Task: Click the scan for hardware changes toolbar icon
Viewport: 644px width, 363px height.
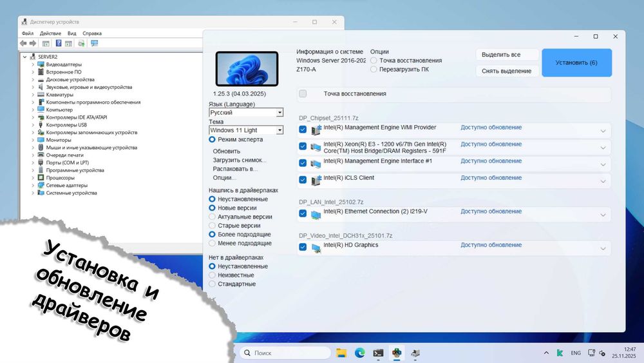Action: [x=81, y=43]
